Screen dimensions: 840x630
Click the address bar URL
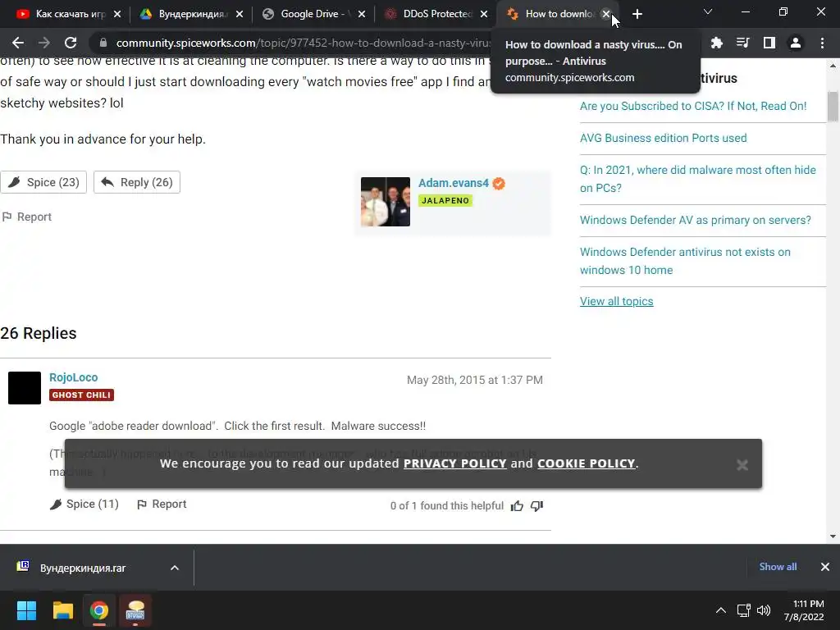click(303, 43)
